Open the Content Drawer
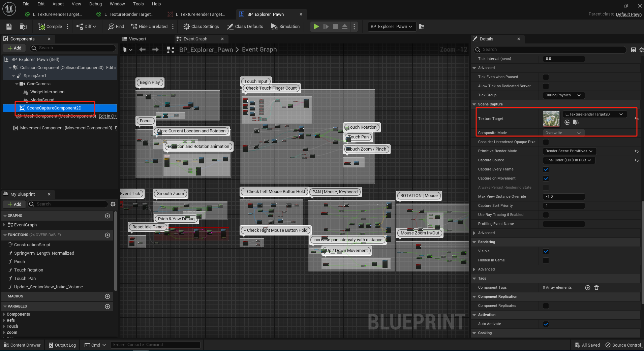This screenshot has height=351, width=644. [x=22, y=345]
